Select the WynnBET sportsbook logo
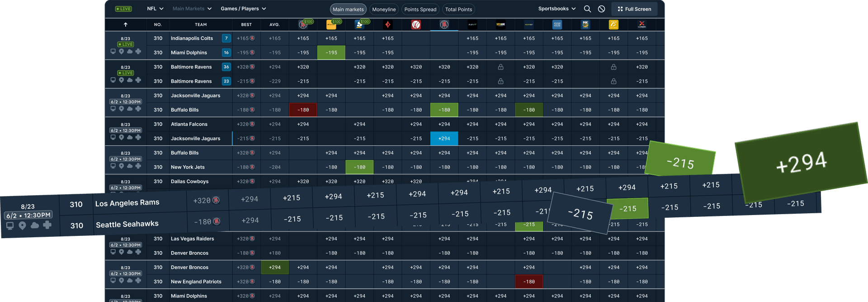Screen dimensions: 868x302 coord(529,24)
